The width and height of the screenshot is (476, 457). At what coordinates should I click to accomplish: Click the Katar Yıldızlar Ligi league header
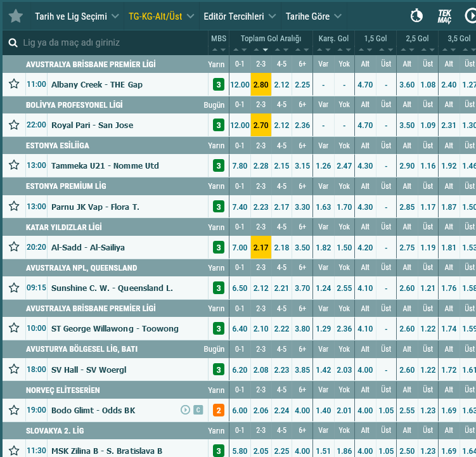[x=64, y=227]
